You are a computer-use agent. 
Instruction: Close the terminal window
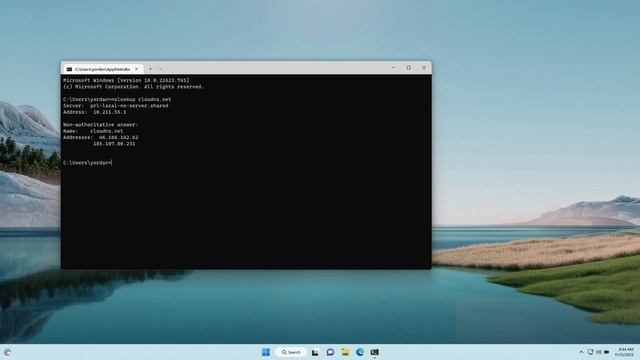tap(424, 68)
